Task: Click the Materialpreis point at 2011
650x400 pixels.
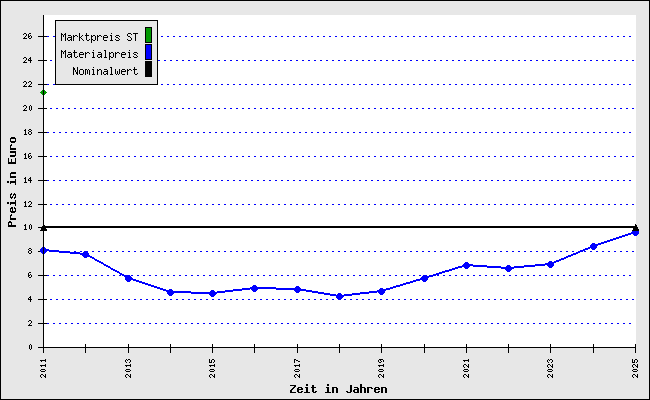Action: pyautogui.click(x=44, y=250)
